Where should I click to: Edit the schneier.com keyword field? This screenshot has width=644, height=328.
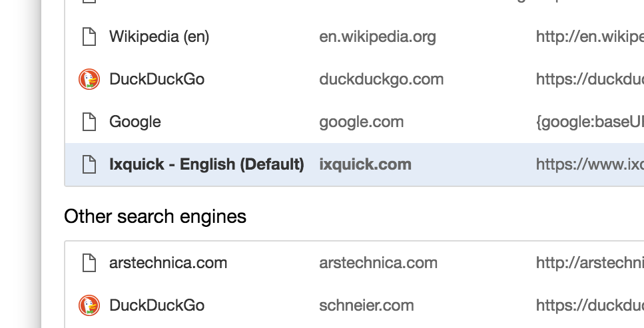[366, 305]
